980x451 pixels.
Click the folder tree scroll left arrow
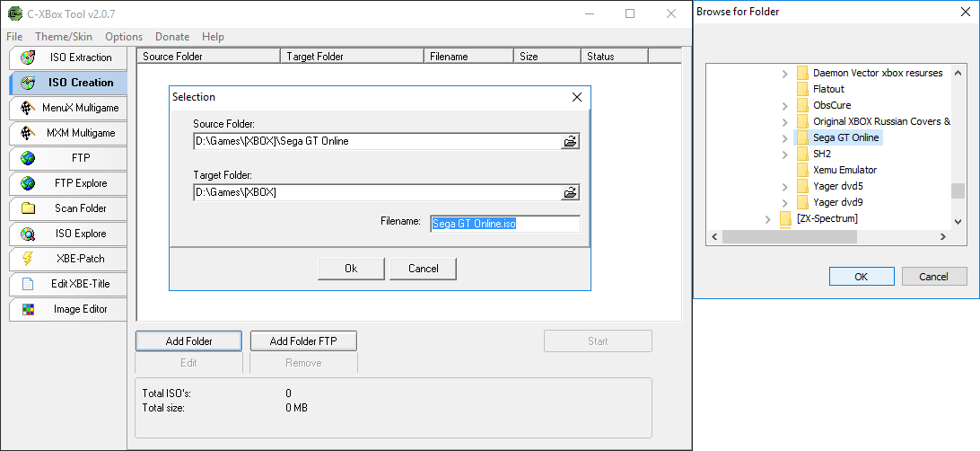pos(714,237)
